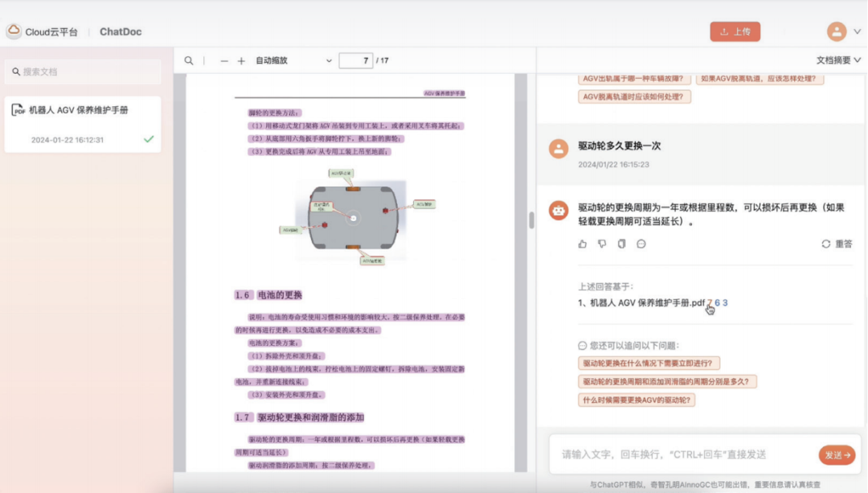
Task: Click 重答 to regenerate the answer
Action: click(x=837, y=244)
